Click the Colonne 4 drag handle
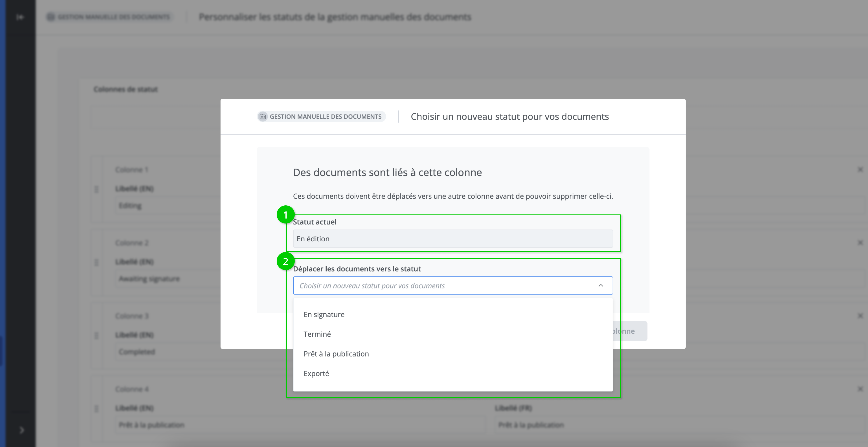Image resolution: width=868 pixels, height=447 pixels. click(x=96, y=409)
